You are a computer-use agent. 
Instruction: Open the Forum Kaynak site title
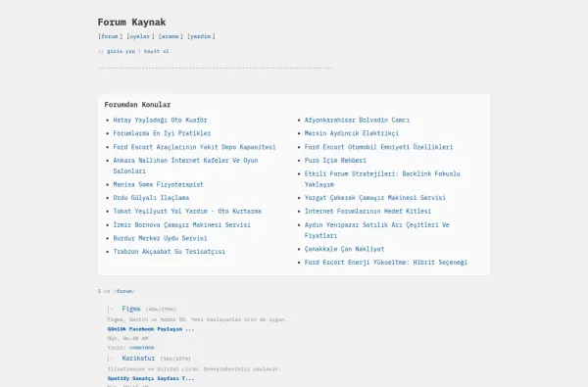[131, 23]
